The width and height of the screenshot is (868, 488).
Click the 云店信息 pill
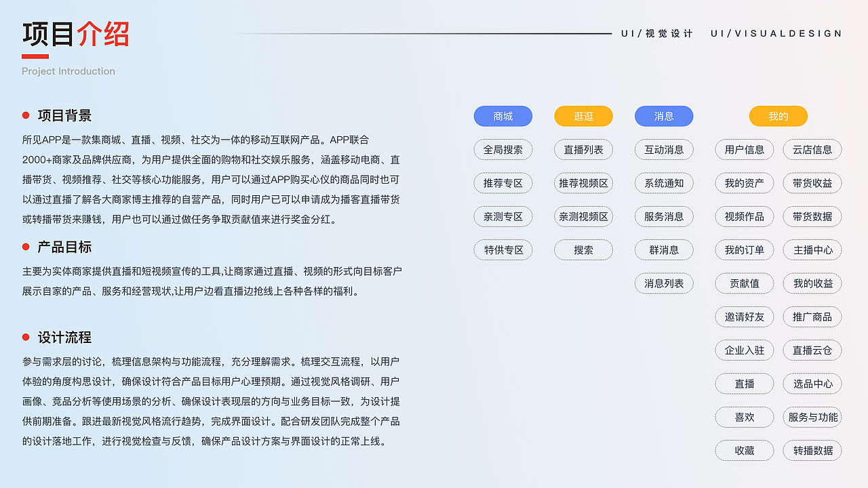(x=812, y=150)
